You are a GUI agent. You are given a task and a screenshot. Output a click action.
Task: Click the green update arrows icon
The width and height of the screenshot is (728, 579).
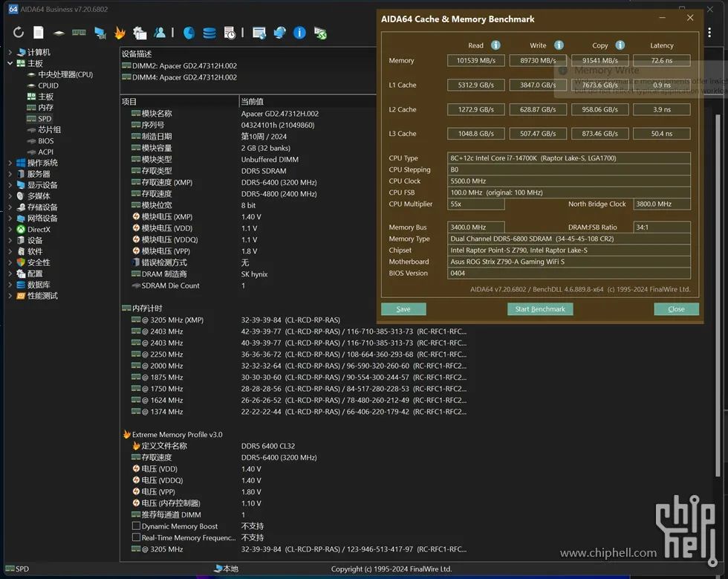pyautogui.click(x=320, y=33)
